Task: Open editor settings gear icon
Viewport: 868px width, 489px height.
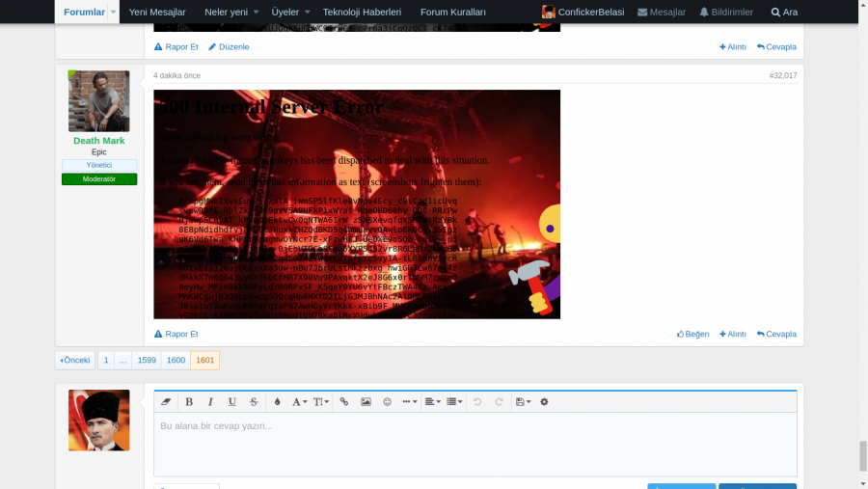Action: tap(544, 402)
